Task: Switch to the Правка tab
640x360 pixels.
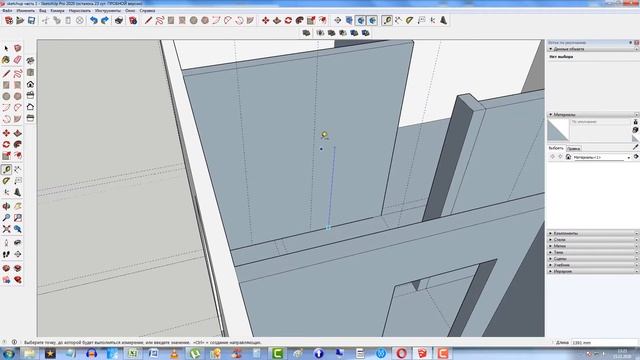Action: pyautogui.click(x=573, y=149)
